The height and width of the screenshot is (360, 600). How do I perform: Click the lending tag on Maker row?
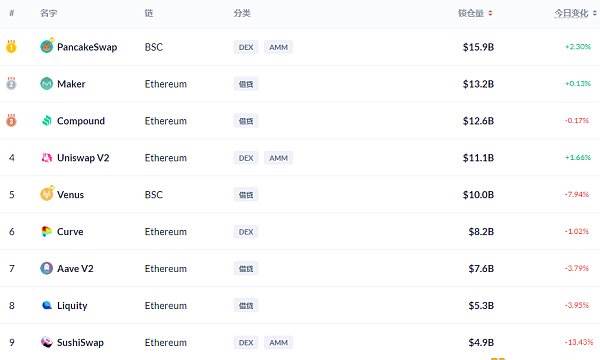246,84
